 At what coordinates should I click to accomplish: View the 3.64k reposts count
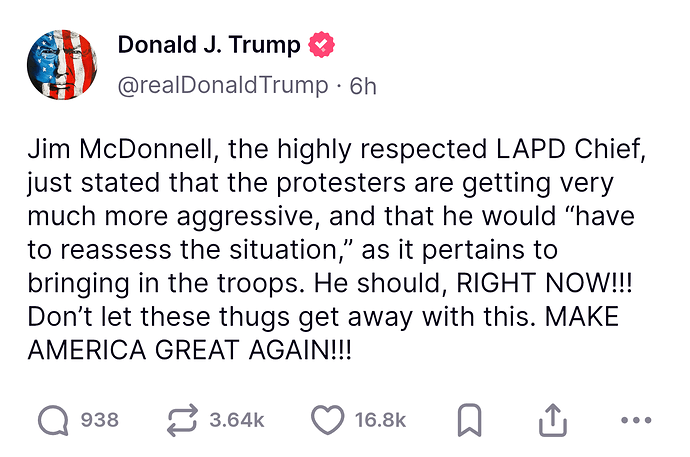tap(237, 420)
